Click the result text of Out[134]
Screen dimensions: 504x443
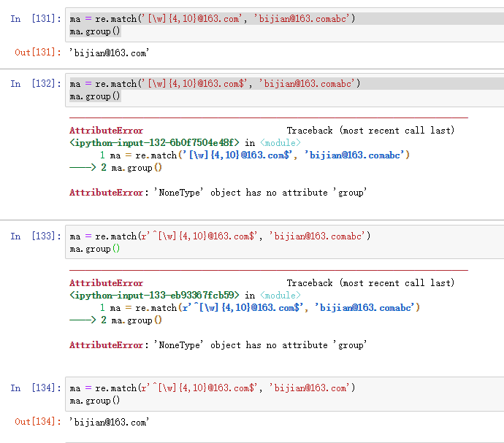109,422
